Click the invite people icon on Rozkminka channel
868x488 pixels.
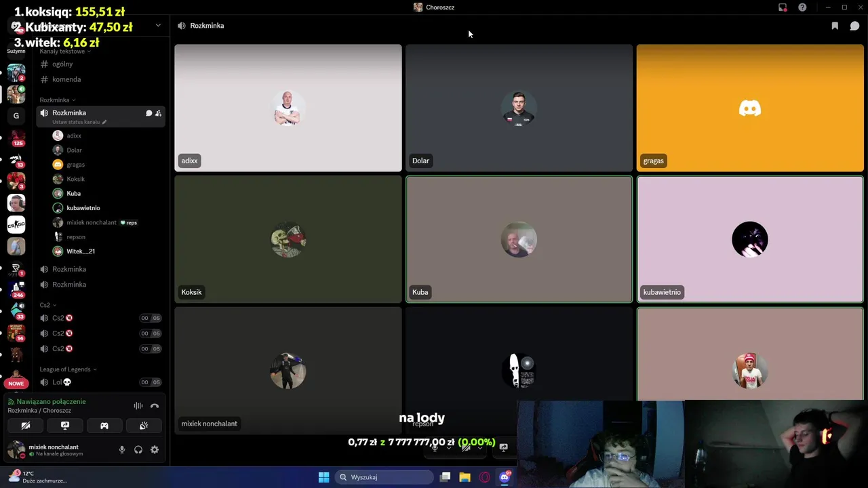tap(158, 113)
